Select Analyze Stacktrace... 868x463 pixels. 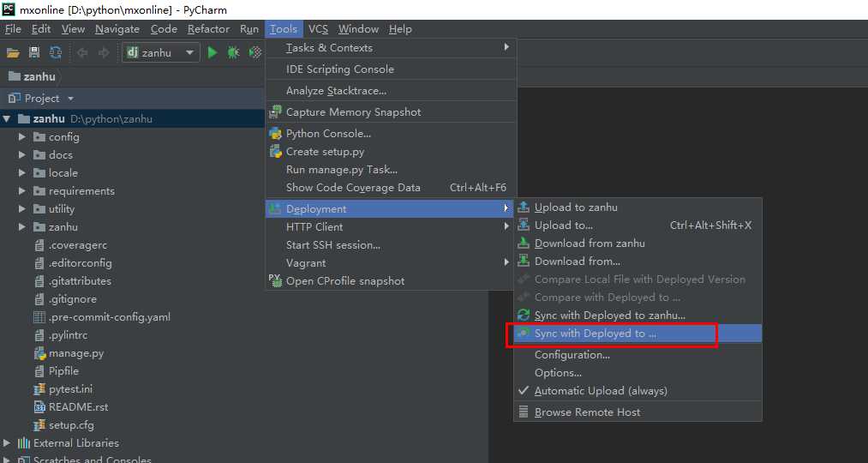391,91
